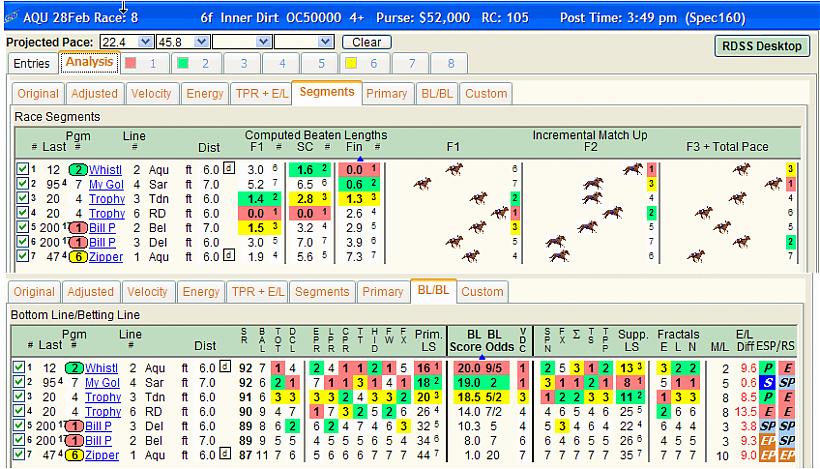Select the upper Velocity tab

(x=151, y=94)
